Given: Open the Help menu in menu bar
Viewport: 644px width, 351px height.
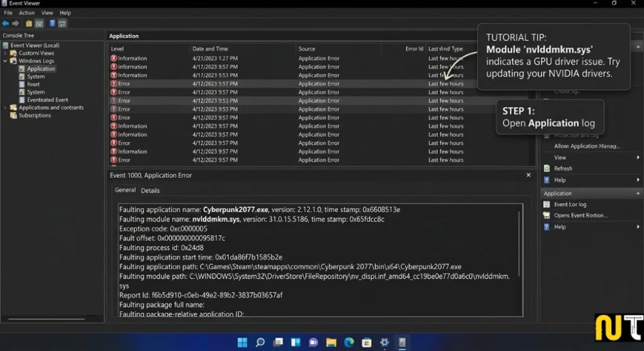Looking at the screenshot, I should pyautogui.click(x=65, y=13).
